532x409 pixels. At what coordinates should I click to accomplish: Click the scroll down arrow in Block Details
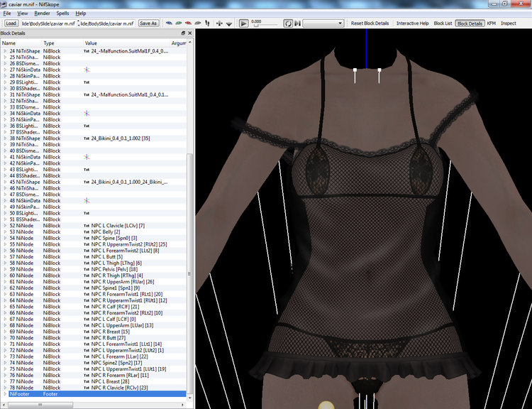coord(189,398)
